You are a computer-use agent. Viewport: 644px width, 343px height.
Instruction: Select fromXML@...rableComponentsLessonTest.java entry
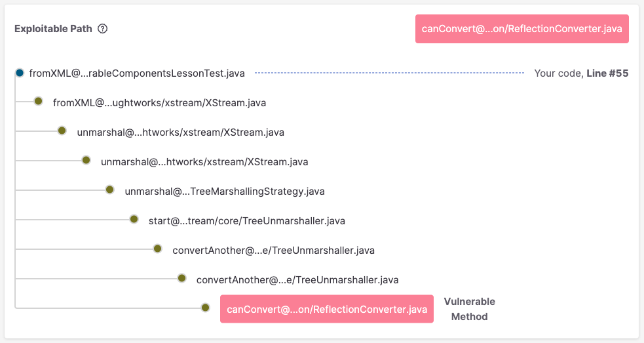pyautogui.click(x=137, y=73)
